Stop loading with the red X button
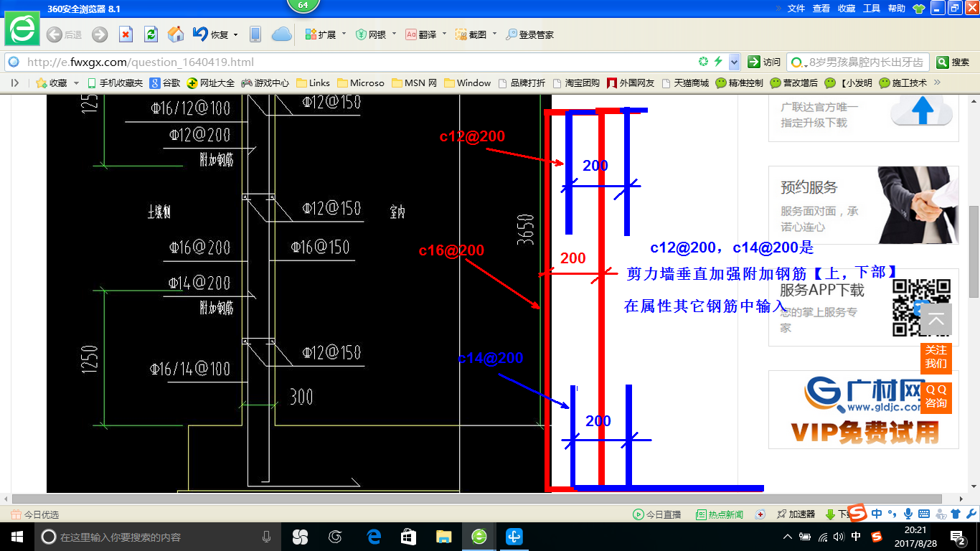Viewport: 980px width, 551px height. pyautogui.click(x=126, y=34)
